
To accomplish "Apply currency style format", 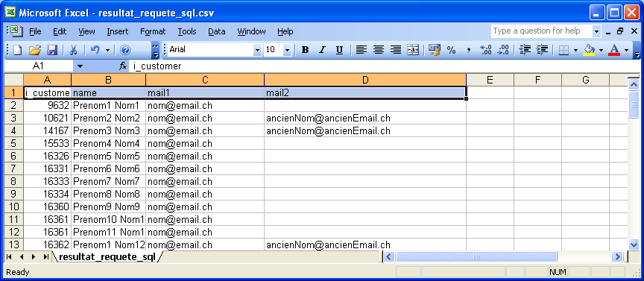I will click(x=434, y=50).
